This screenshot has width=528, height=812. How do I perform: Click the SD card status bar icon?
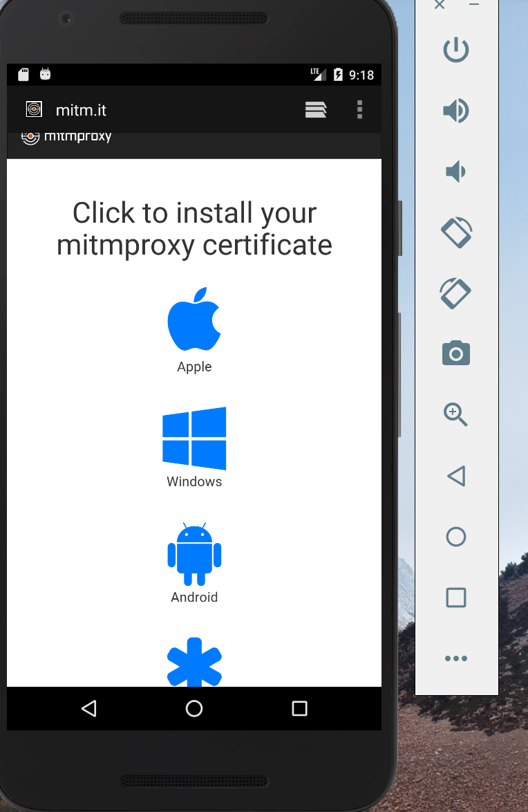(23, 75)
